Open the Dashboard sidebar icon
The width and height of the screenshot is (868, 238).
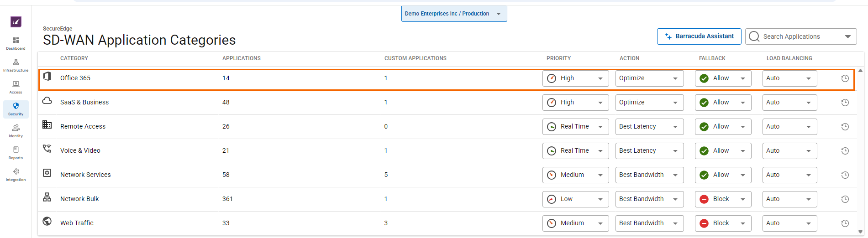pos(16,43)
